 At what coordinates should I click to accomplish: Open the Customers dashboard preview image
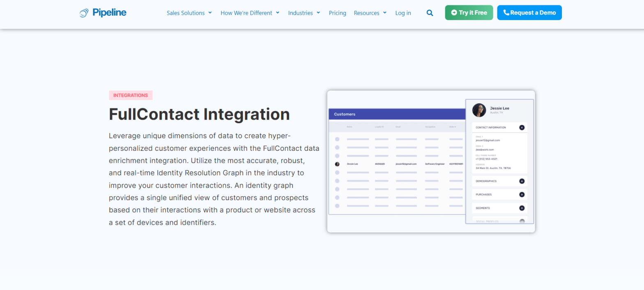point(431,161)
